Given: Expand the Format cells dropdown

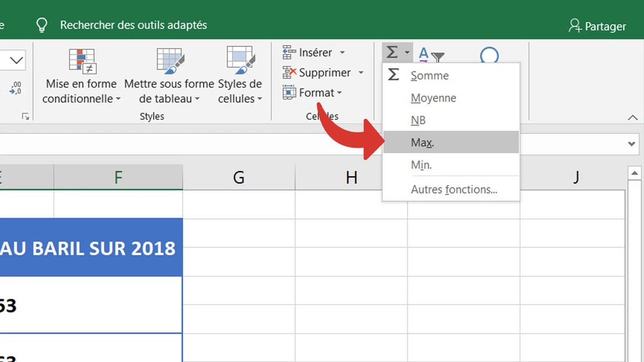Looking at the screenshot, I should 339,93.
